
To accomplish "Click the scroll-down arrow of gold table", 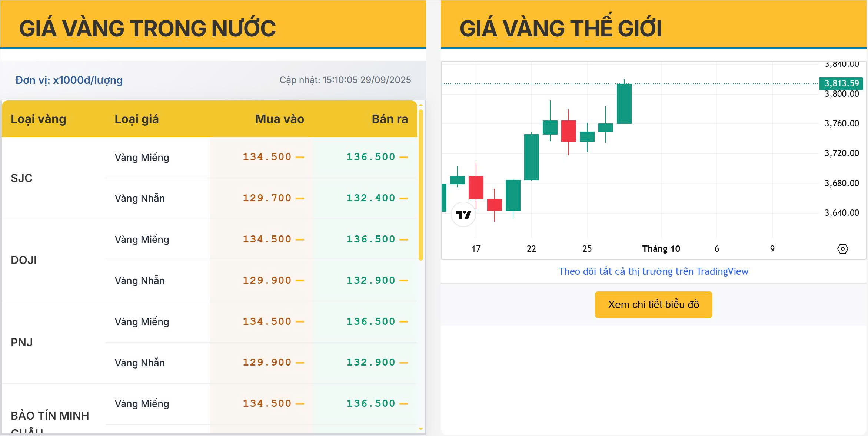I will pyautogui.click(x=420, y=429).
